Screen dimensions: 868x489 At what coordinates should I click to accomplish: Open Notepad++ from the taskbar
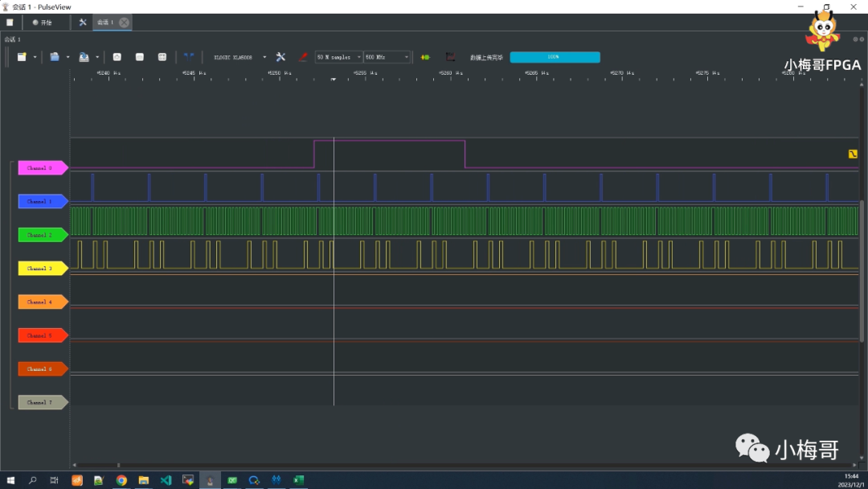[x=99, y=480]
